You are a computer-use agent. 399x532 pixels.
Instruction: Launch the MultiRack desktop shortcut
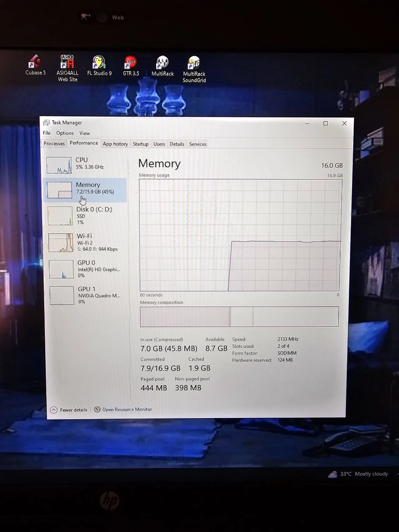tap(162, 66)
